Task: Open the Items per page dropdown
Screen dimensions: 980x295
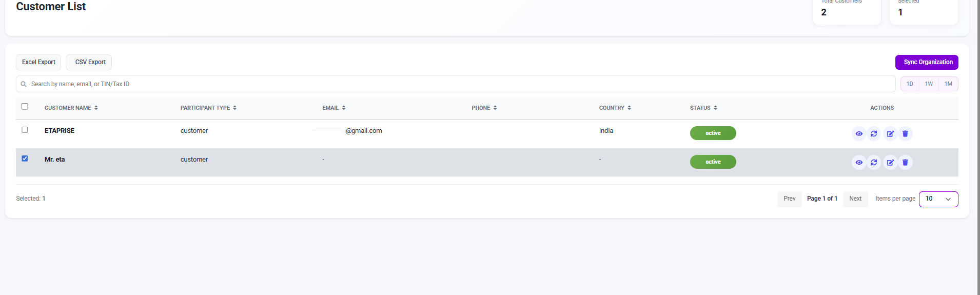Action: (938, 199)
